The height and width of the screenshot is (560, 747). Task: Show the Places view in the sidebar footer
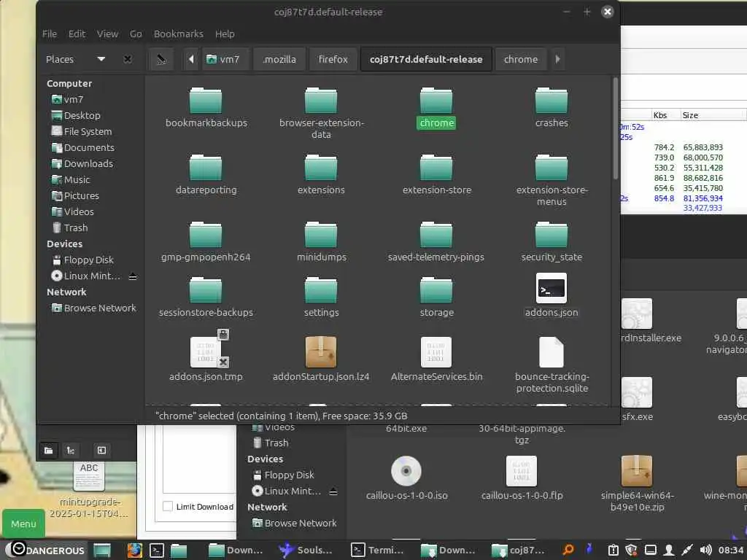click(49, 451)
